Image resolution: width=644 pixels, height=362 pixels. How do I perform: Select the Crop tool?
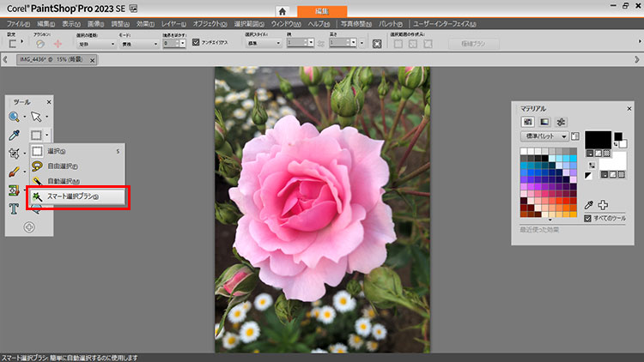tap(15, 153)
